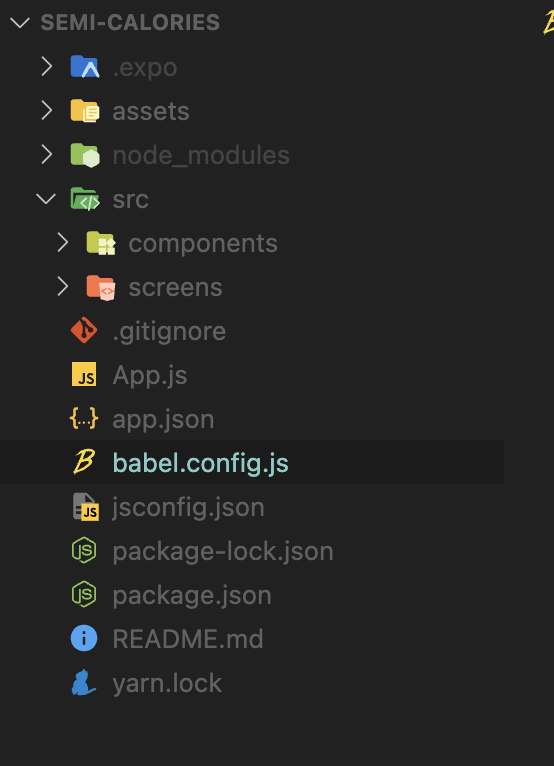Click the git icon beside .gitignore

click(84, 330)
